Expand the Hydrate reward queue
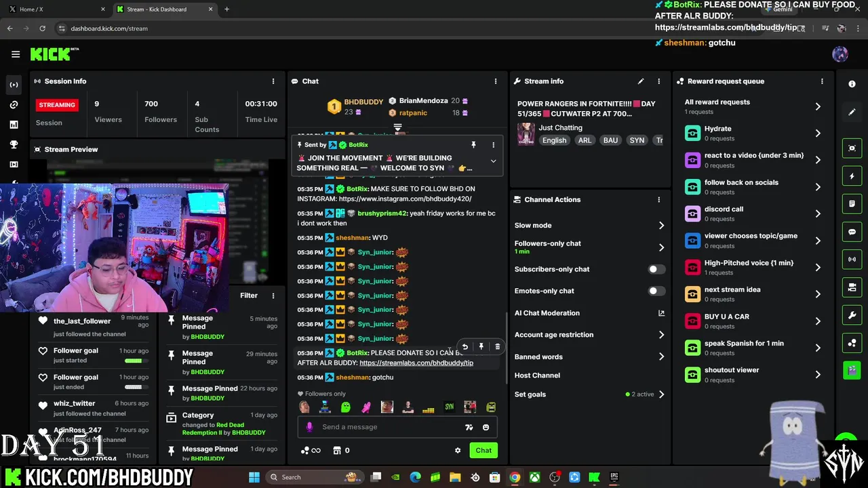 [x=753, y=134]
